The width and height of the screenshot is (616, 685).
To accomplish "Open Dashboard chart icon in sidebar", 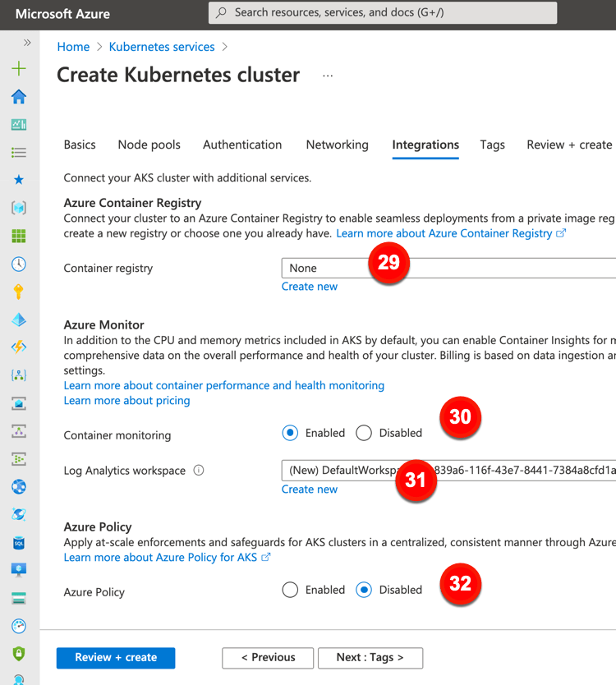I will click(19, 125).
